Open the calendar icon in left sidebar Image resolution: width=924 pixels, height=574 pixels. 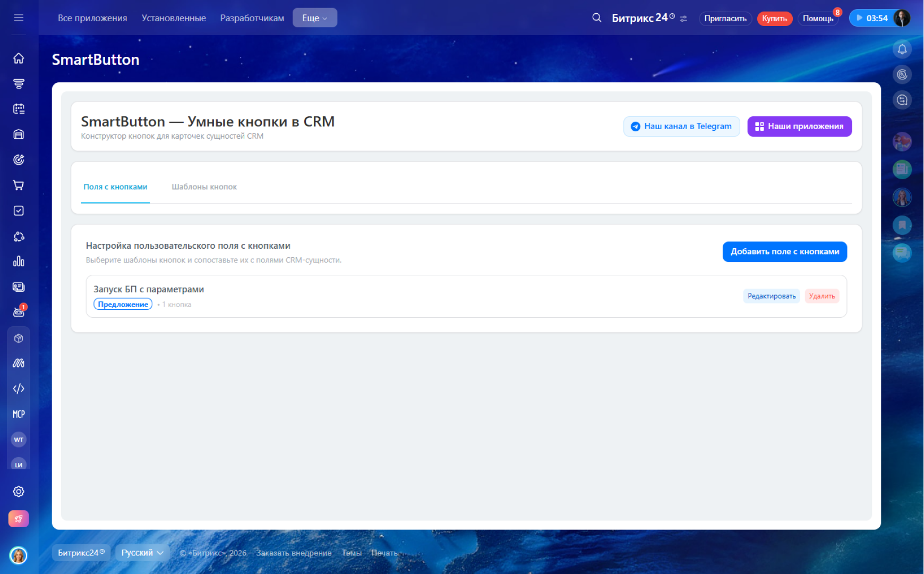[19, 109]
